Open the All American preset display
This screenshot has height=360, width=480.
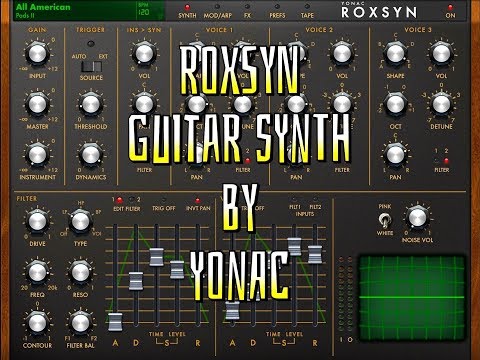coord(75,11)
